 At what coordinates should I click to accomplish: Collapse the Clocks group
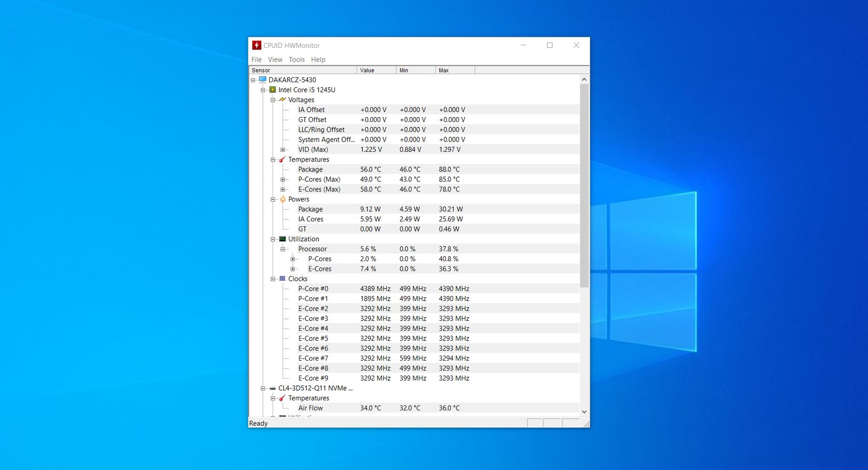pos(273,279)
